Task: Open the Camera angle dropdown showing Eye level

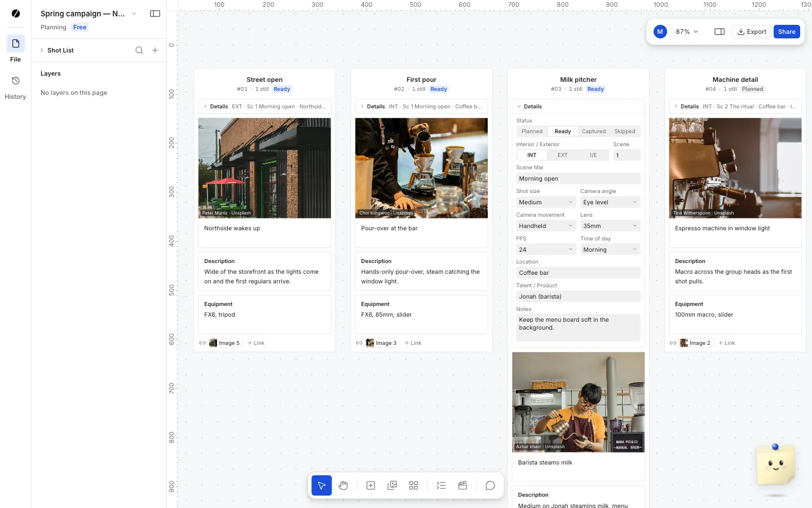Action: coord(610,202)
